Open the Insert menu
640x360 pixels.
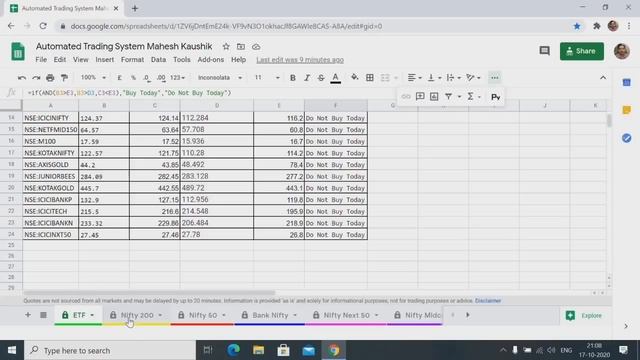point(104,60)
